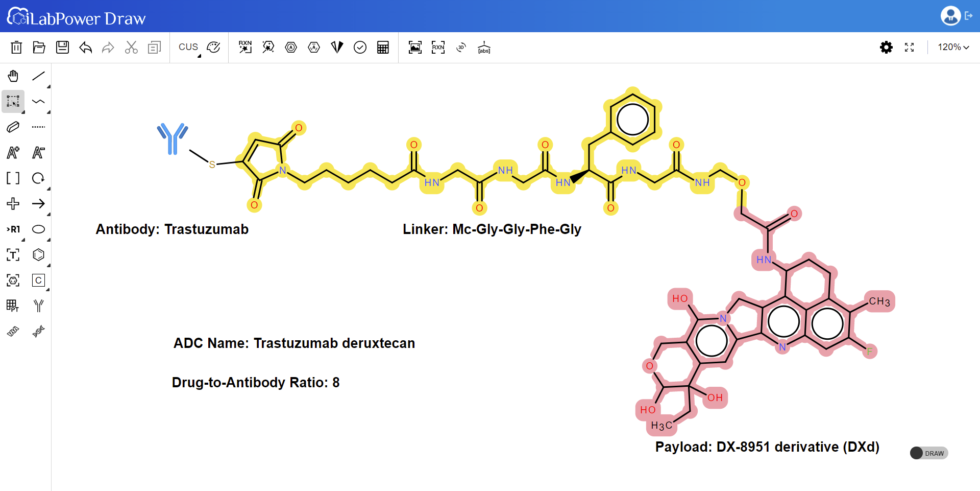
Task: Select 'Antibody: Trastuzumab' label
Action: (172, 229)
